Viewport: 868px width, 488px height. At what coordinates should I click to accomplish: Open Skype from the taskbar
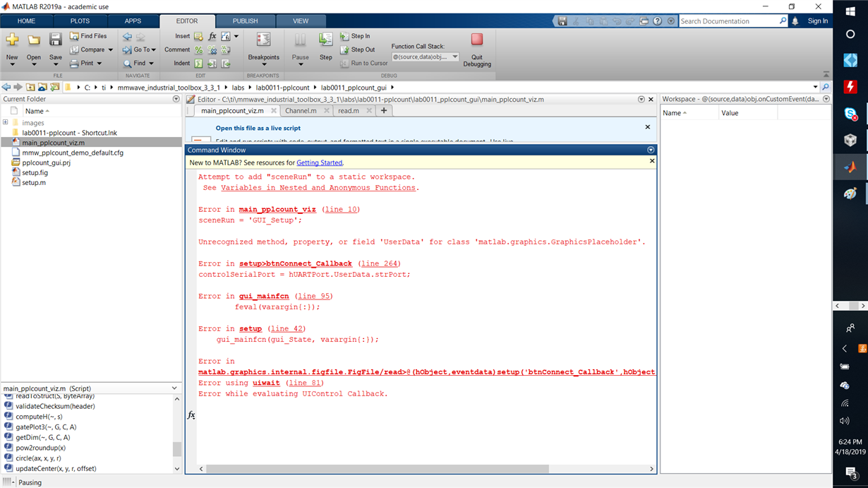pos(850,114)
